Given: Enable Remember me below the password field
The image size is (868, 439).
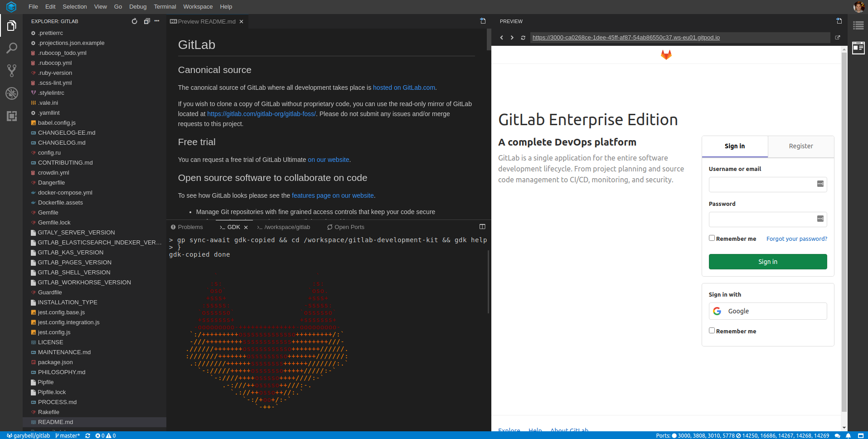Looking at the screenshot, I should tap(712, 237).
